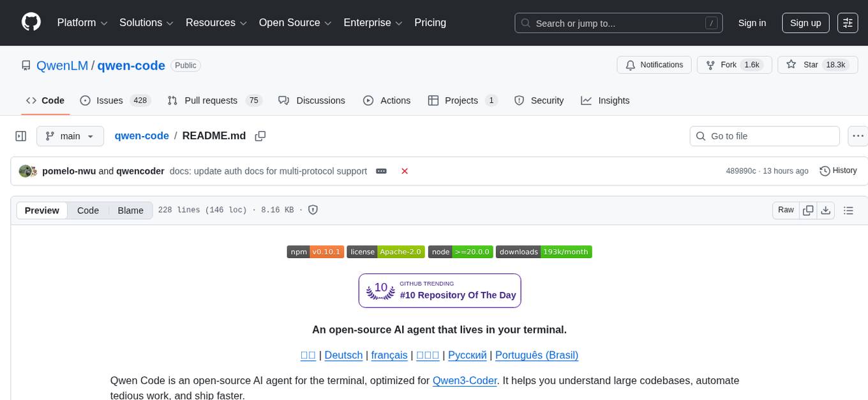Open the Deutsch README translation
868x400 pixels.
pos(343,355)
